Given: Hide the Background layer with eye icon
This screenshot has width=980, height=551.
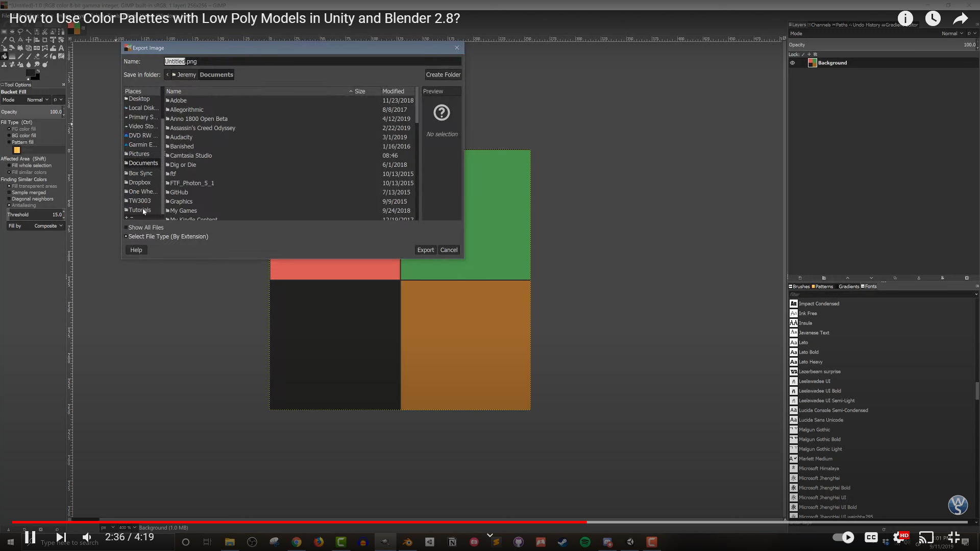Looking at the screenshot, I should (793, 63).
